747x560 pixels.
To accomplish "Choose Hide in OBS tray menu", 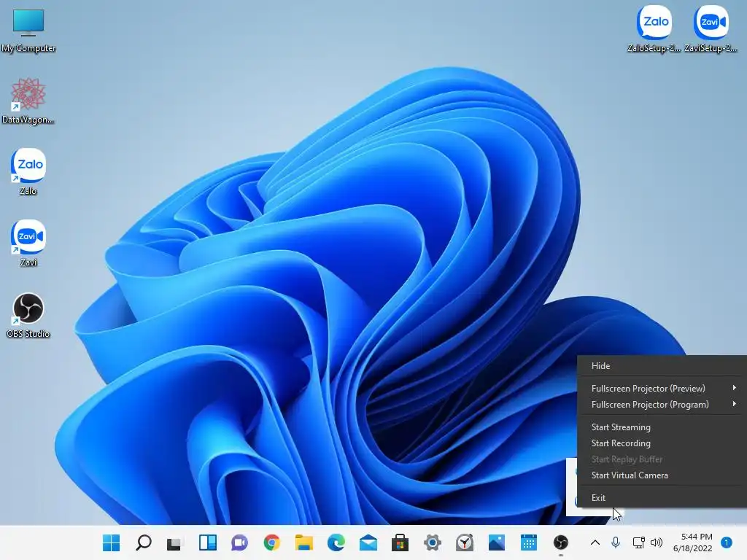I will [x=662, y=366].
